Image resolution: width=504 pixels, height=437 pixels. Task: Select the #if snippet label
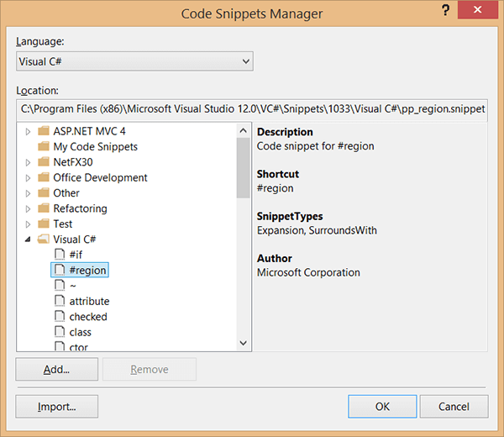[x=76, y=255]
